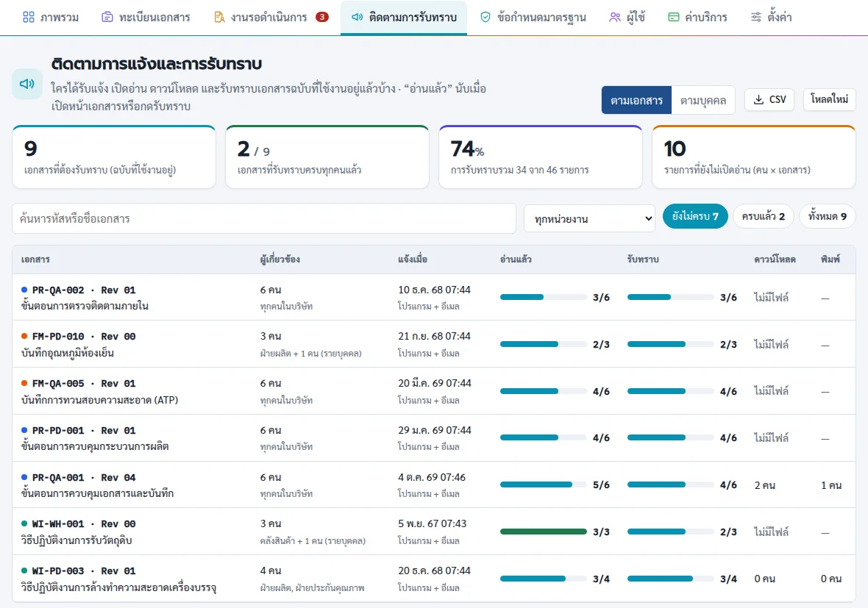Open the ตั้งค่า settings tab
This screenshot has height=608, width=868.
coord(771,18)
